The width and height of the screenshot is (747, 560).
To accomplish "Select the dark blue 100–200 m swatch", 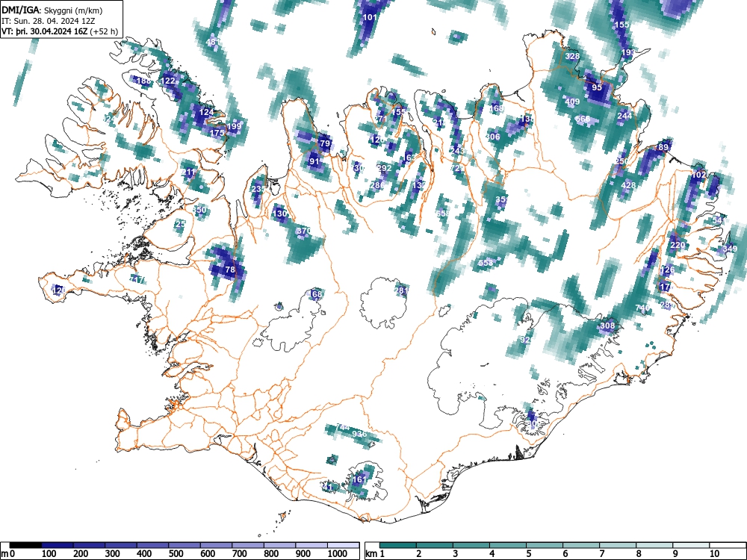I will point(58,545).
